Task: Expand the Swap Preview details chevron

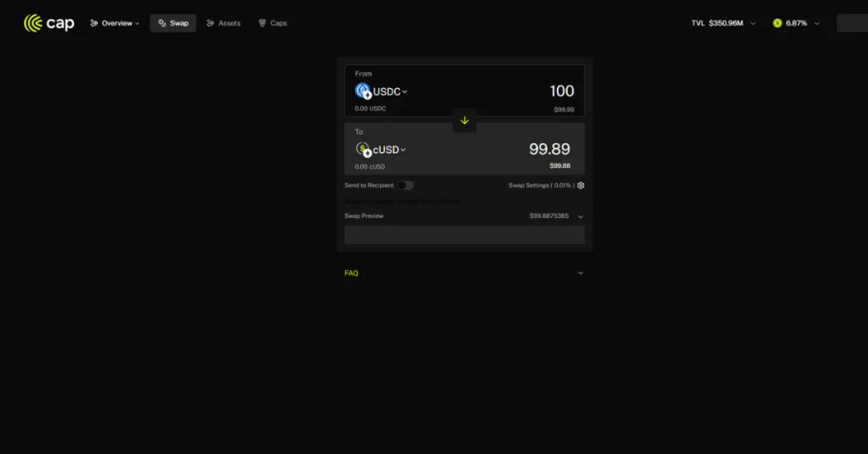Action: click(581, 216)
